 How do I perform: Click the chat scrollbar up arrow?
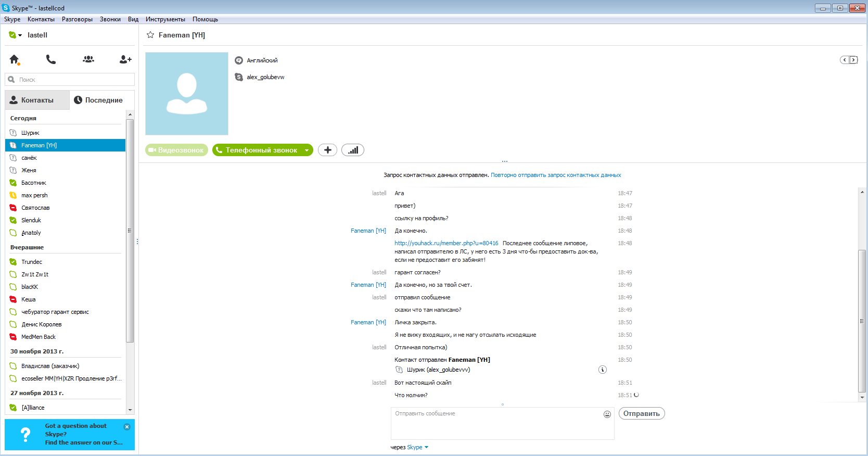[x=862, y=192]
